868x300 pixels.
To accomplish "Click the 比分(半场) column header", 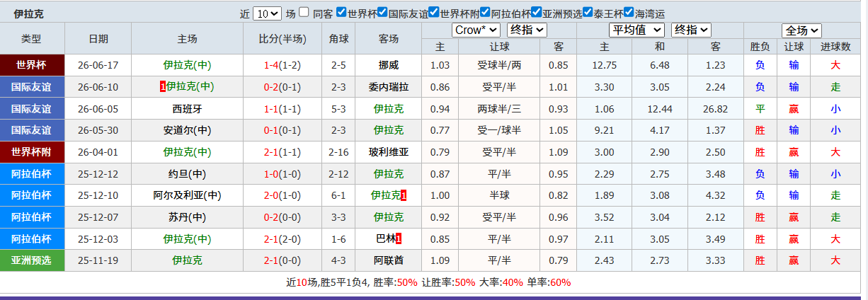I will pos(282,38).
